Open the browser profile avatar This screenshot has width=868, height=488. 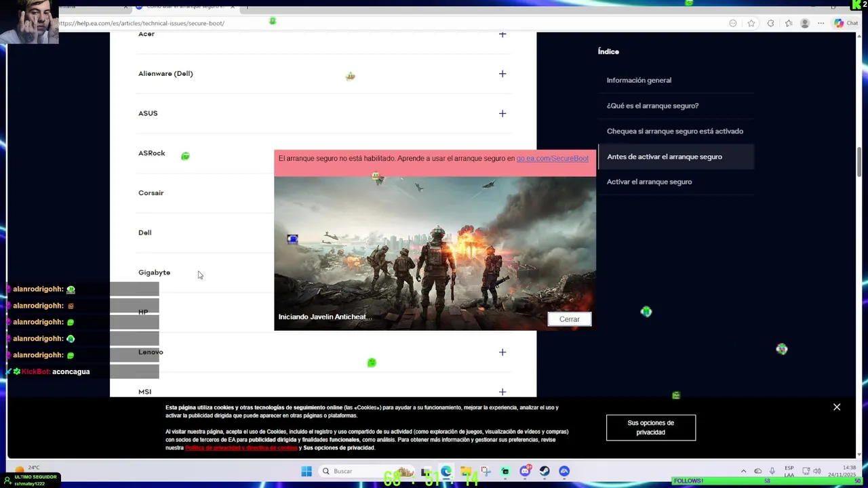click(805, 23)
